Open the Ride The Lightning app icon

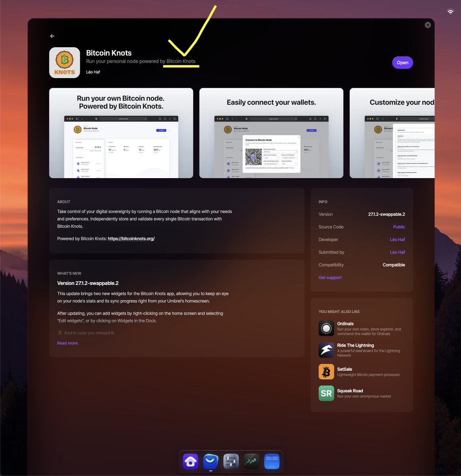click(x=326, y=350)
